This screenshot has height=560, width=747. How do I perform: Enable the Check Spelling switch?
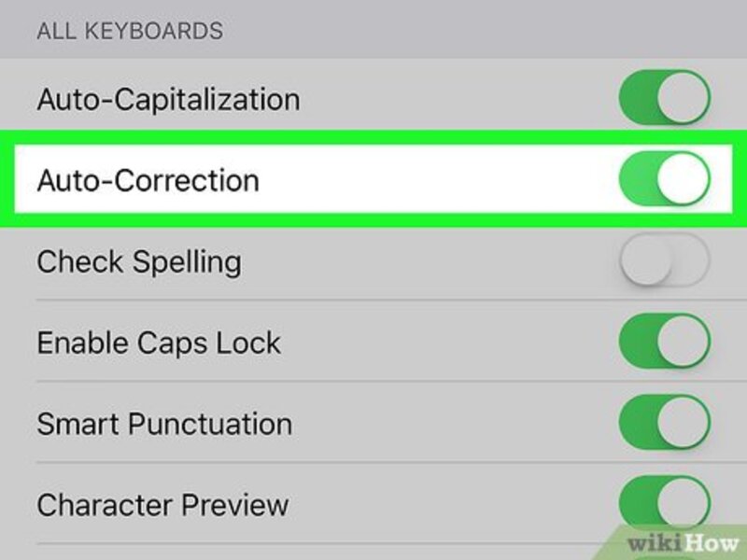[665, 260]
